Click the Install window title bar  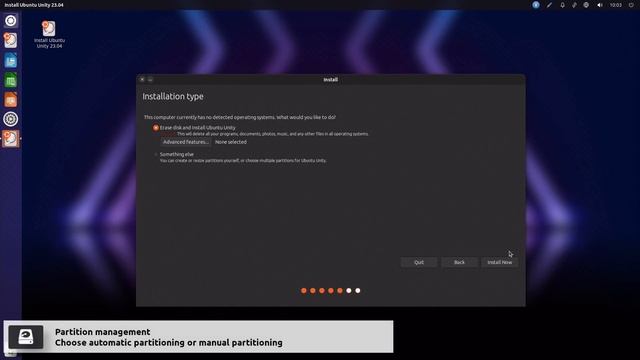[x=331, y=80]
